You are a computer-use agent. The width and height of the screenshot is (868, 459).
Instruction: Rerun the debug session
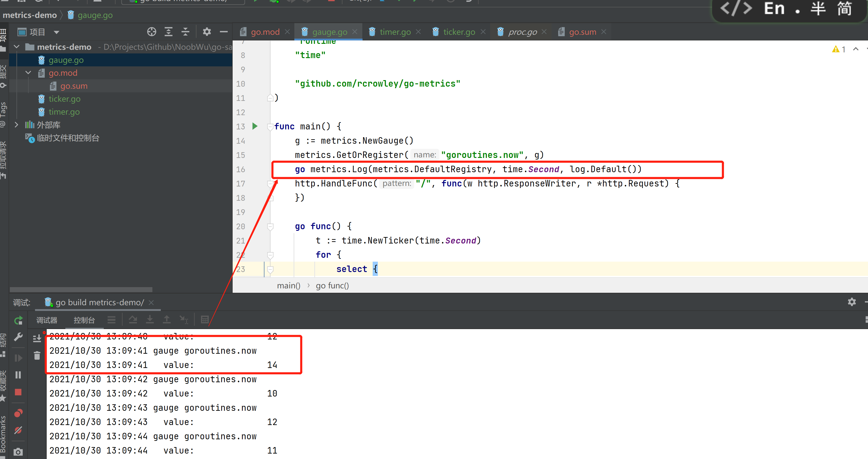18,320
